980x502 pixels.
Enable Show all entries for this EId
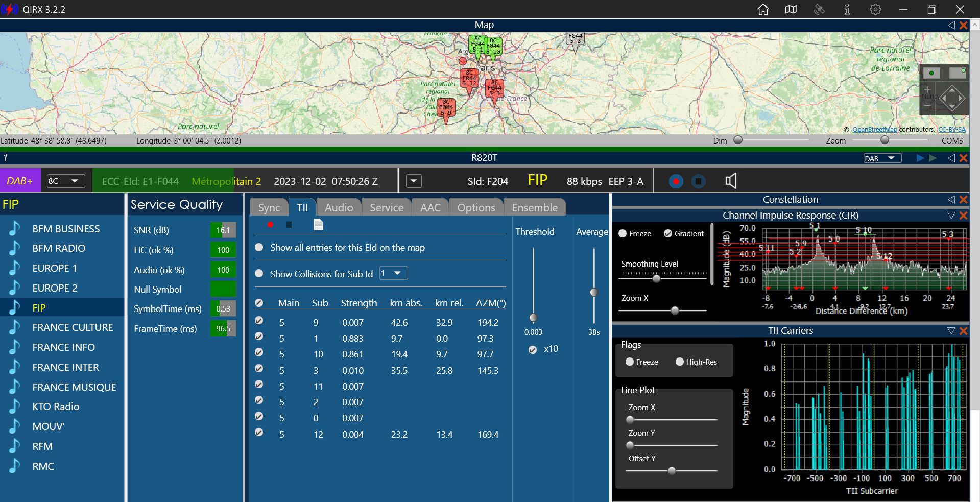click(259, 247)
